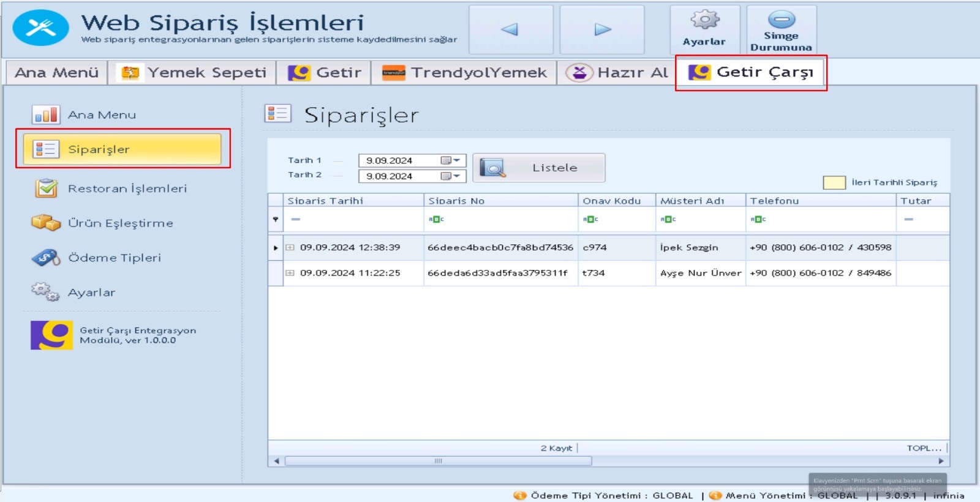Screen dimensions: 980x502
Task: Click confirmation code c974
Action: (x=595, y=247)
